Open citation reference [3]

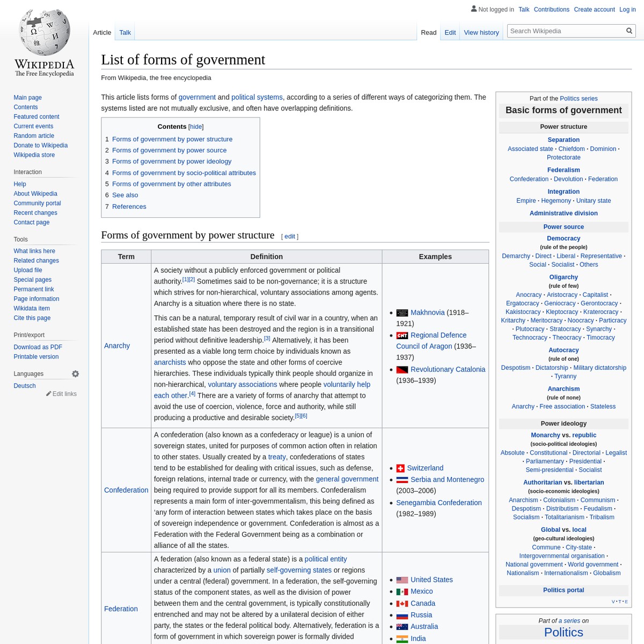(267, 338)
